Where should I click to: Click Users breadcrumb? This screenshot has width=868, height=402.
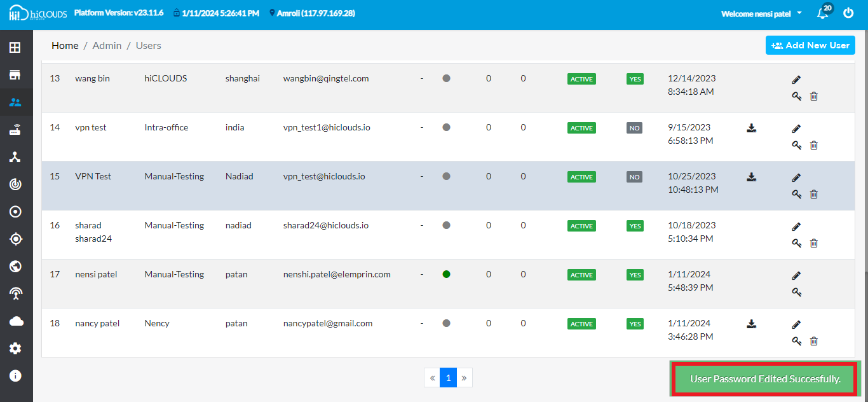149,46
